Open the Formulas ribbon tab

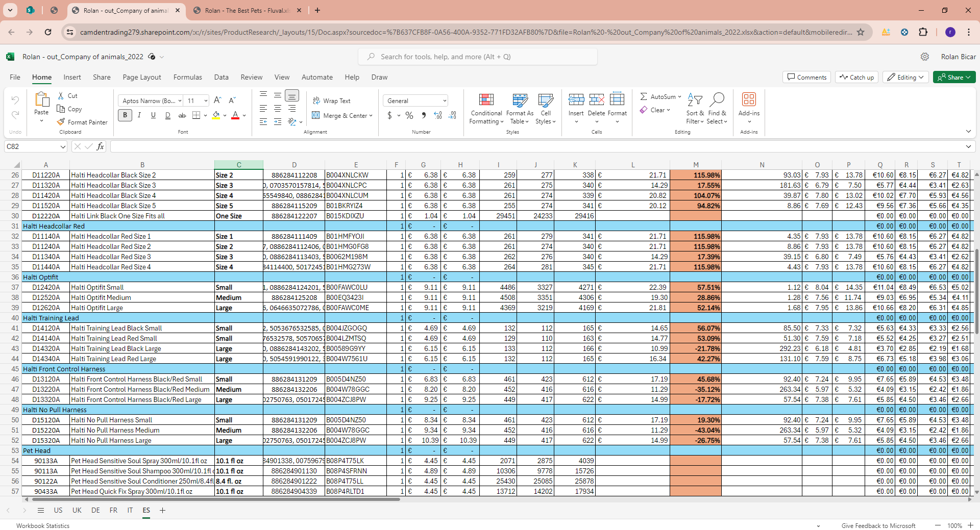[187, 78]
